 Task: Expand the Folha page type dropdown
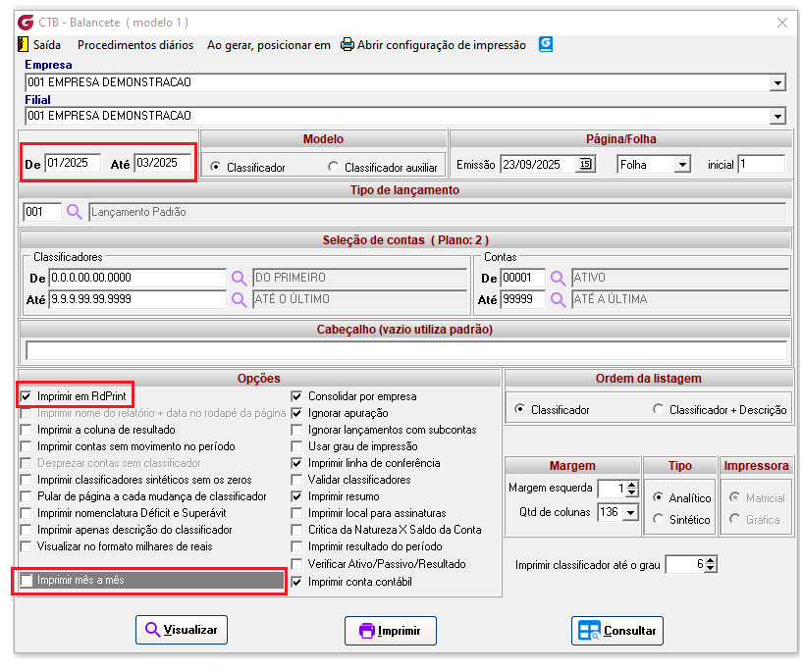point(682,165)
